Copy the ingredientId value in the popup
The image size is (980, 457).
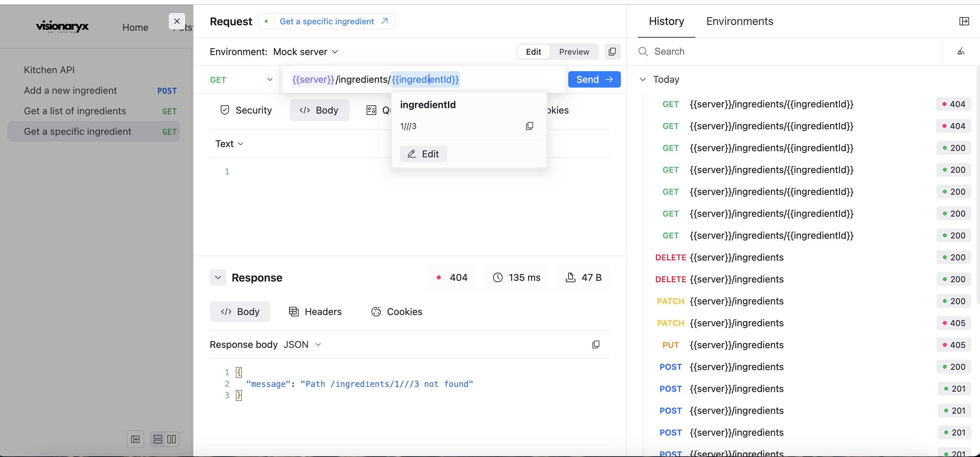pos(529,126)
